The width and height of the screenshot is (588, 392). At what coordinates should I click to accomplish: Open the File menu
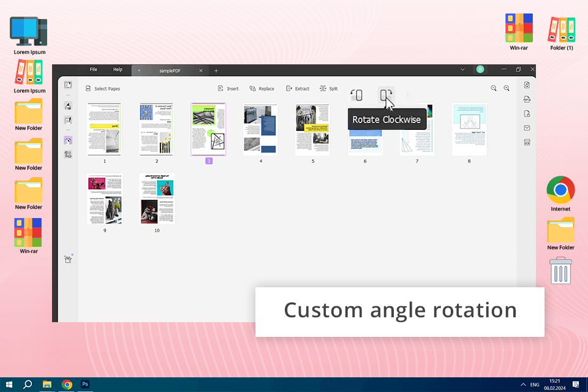click(x=94, y=70)
